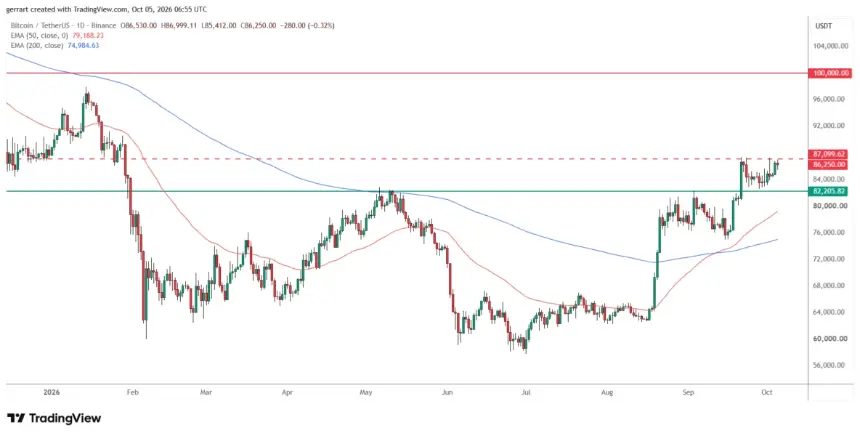Click the change value −280.00 (−0.32%)
The image size is (860, 436).
point(307,26)
